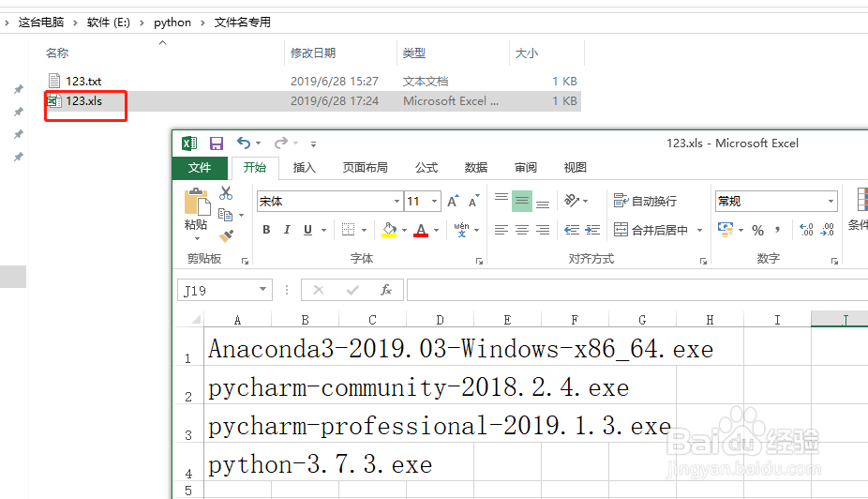Click the Undo arrow in Excel
Viewport: 868px width, 499px height.
point(244,143)
